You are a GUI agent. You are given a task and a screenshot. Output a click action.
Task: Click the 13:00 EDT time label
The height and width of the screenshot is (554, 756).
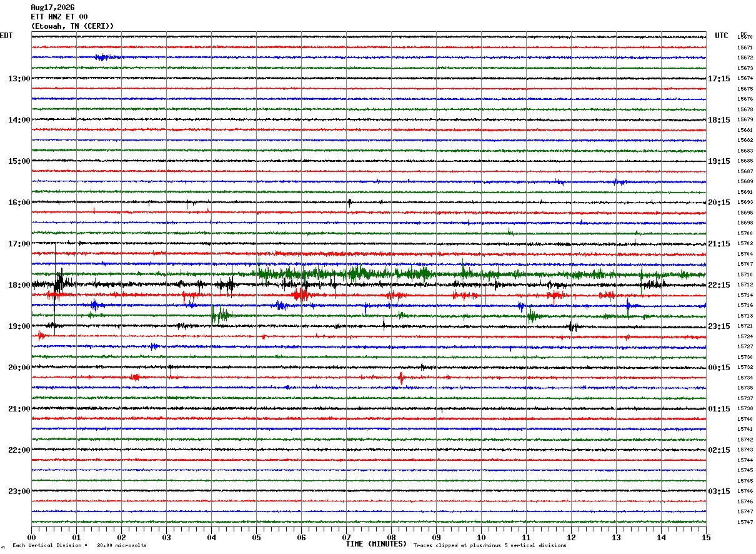pos(19,79)
